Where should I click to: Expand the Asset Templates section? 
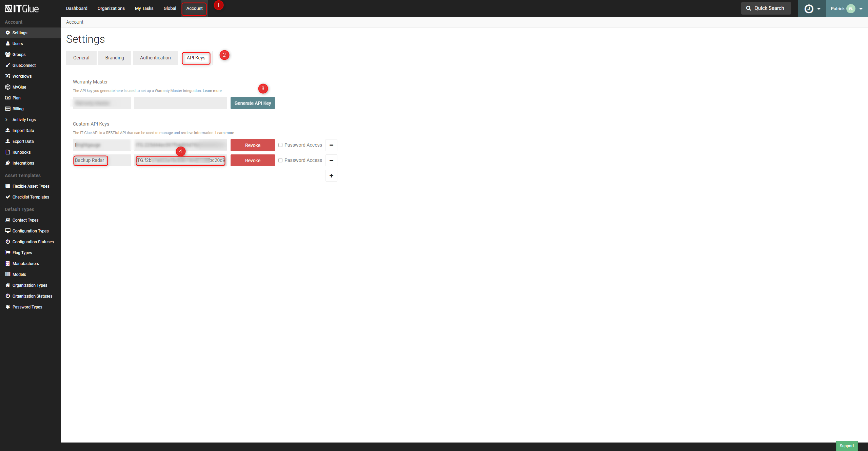tap(23, 175)
